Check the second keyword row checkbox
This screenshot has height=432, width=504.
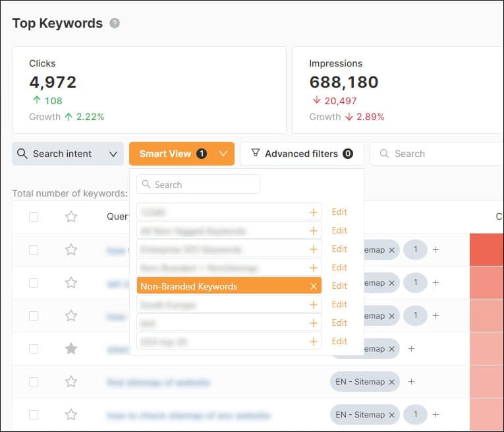(34, 283)
